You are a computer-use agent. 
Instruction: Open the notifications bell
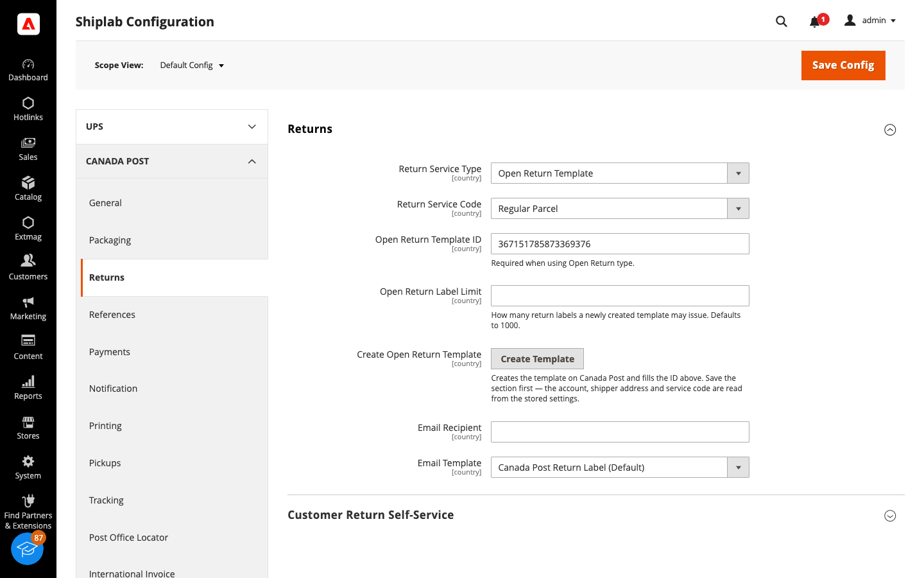point(815,22)
